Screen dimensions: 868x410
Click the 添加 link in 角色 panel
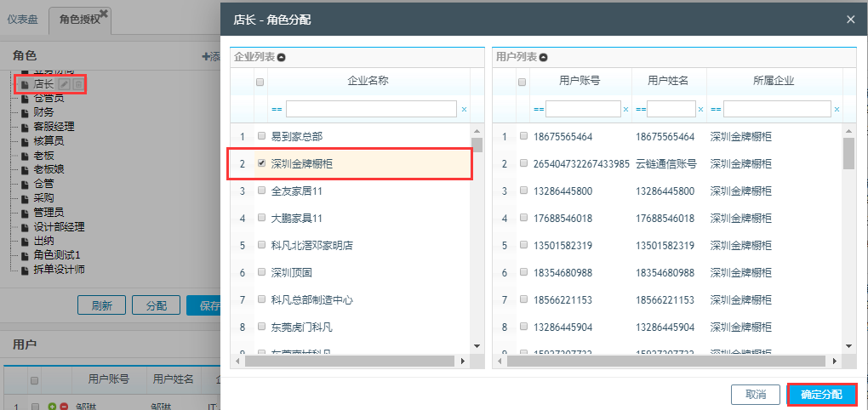coord(211,56)
